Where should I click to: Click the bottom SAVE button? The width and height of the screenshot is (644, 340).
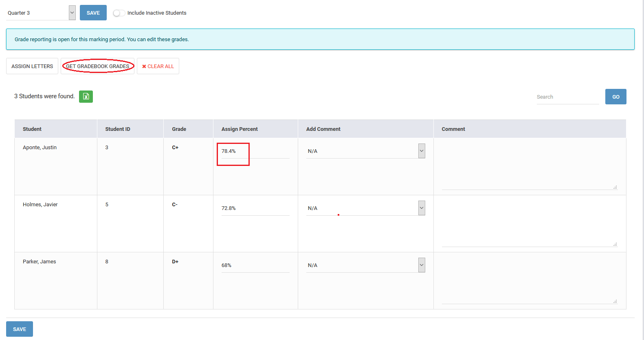(x=20, y=329)
